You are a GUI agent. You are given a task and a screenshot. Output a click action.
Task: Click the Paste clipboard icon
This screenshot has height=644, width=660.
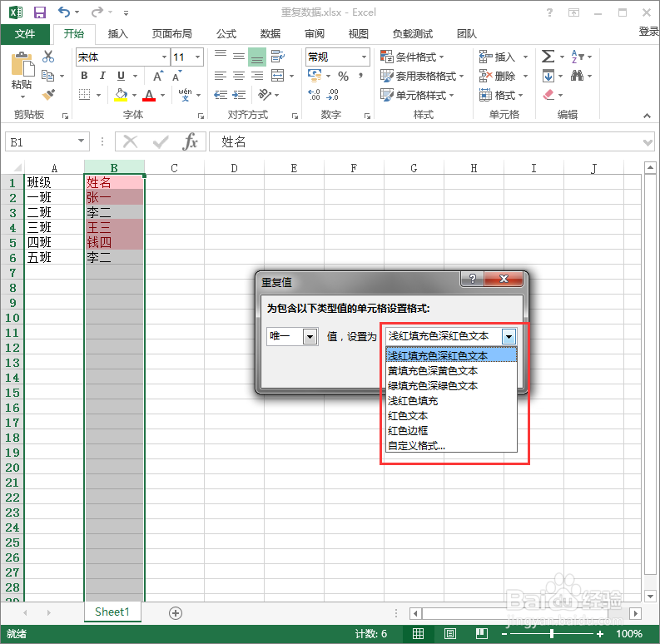(22, 64)
